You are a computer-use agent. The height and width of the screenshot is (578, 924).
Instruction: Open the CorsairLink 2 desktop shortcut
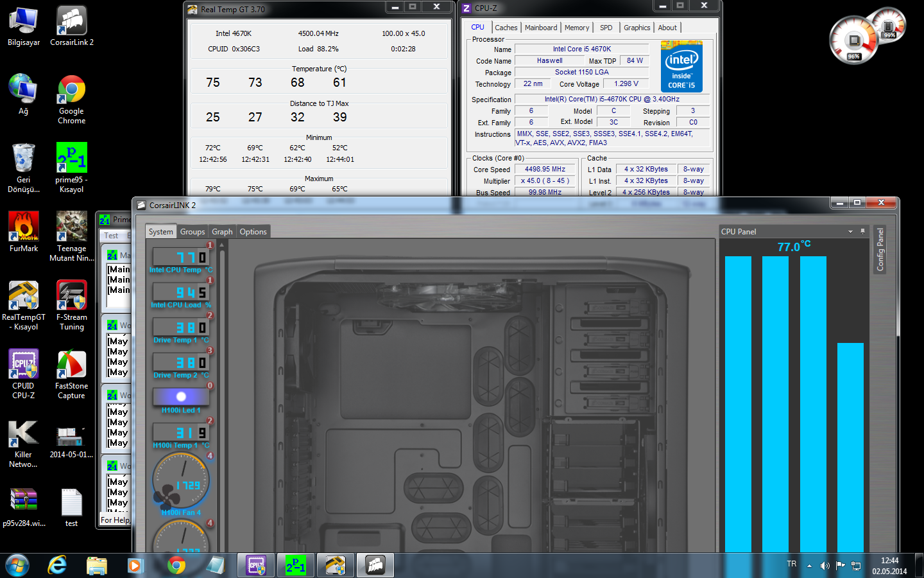tap(72, 26)
